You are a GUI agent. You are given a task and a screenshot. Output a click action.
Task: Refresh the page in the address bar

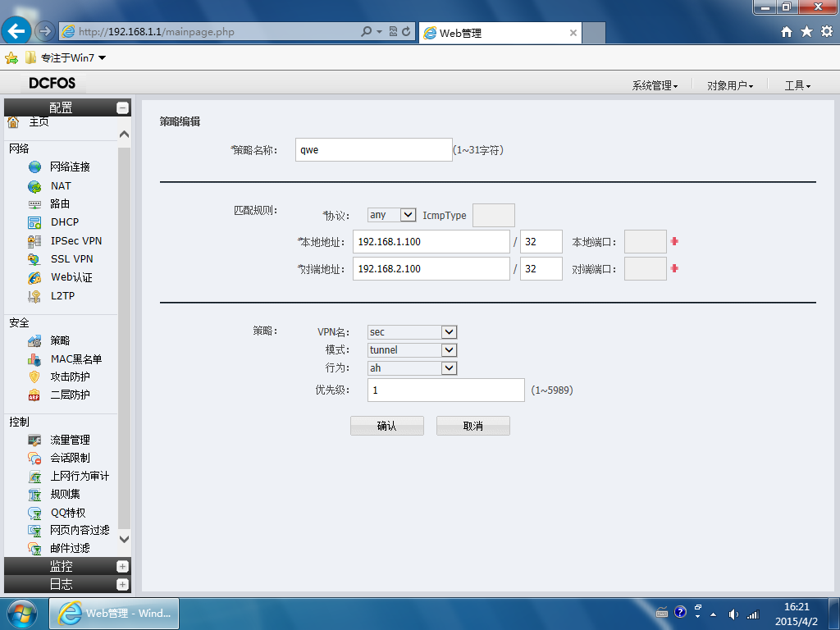pos(406,32)
